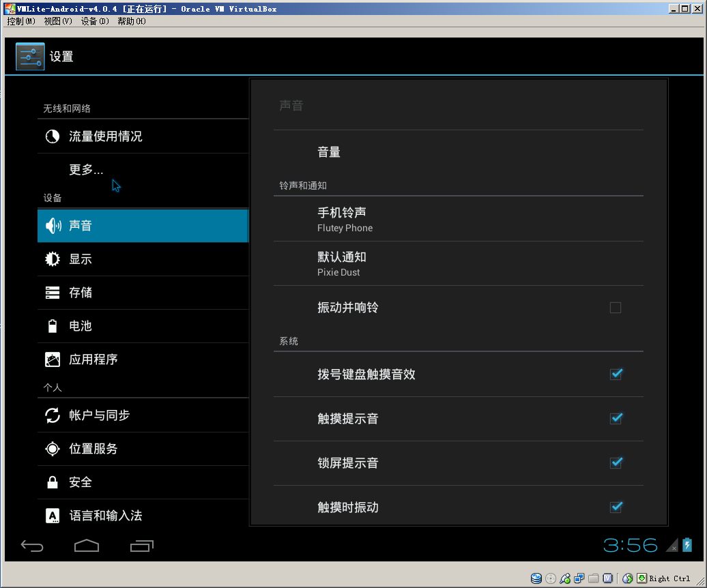Open 帐户与同步 sync icon

(x=53, y=415)
